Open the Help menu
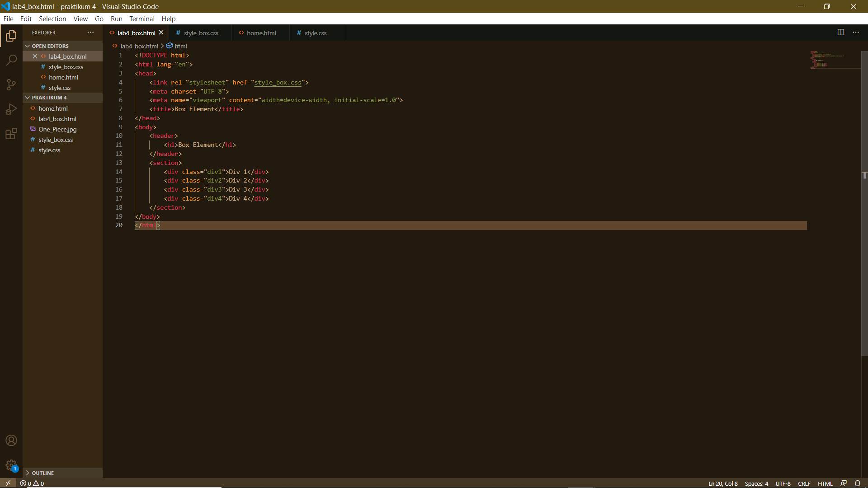Screen dimensions: 868x488 [169, 19]
